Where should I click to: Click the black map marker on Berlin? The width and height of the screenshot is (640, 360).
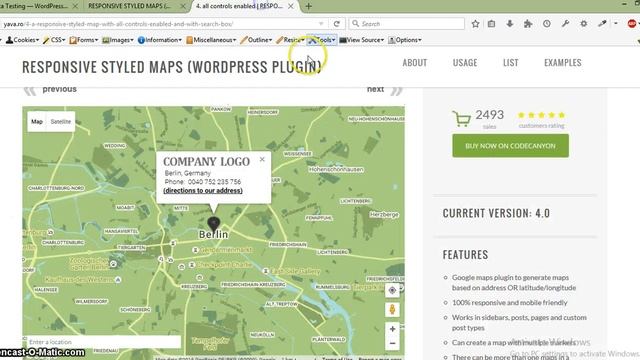(213, 224)
